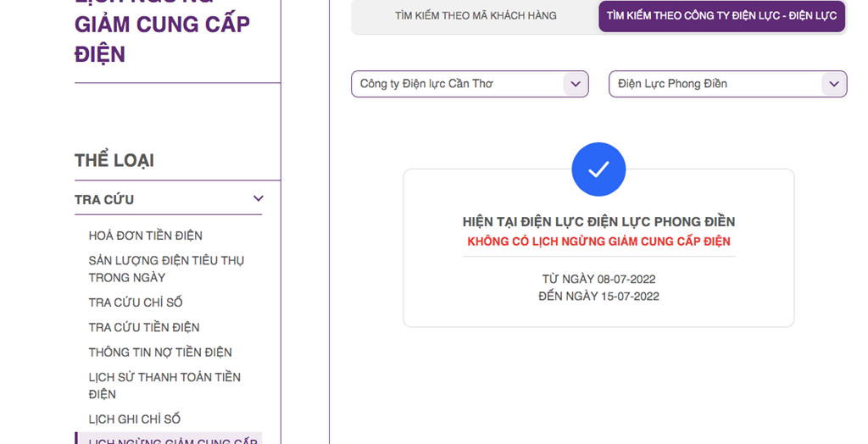Click the blue checkmark circle icon

(598, 169)
